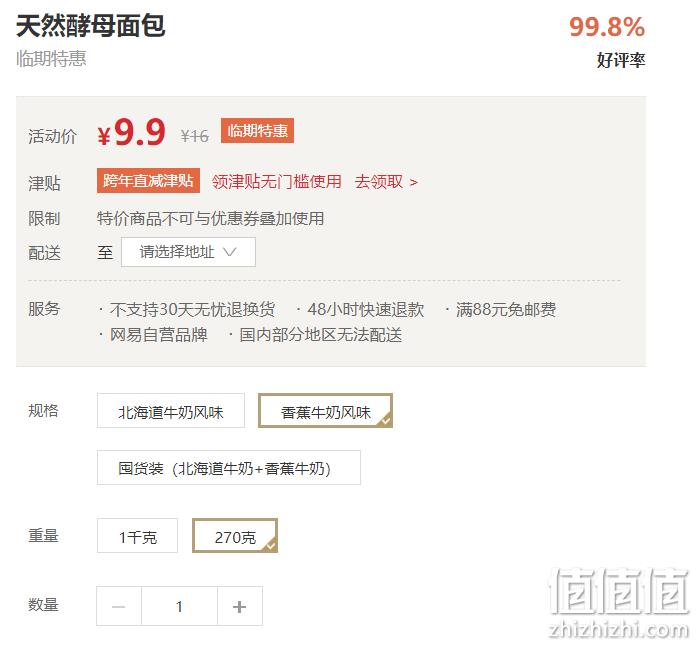Image resolution: width=698 pixels, height=647 pixels.
Task: Select 北海道牛奶风味 flavor option
Action: click(171, 411)
